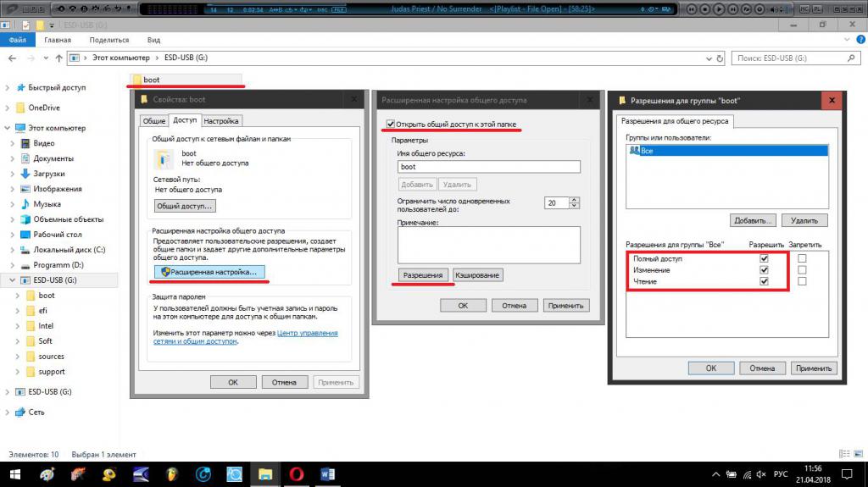Toggle Разрешить for Изменение
This screenshot has width=868, height=487.
point(764,270)
